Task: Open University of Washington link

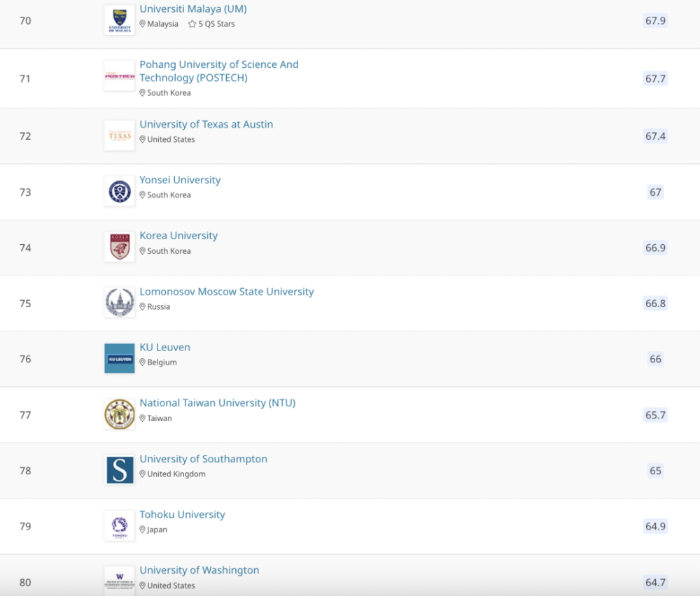Action: [x=199, y=570]
